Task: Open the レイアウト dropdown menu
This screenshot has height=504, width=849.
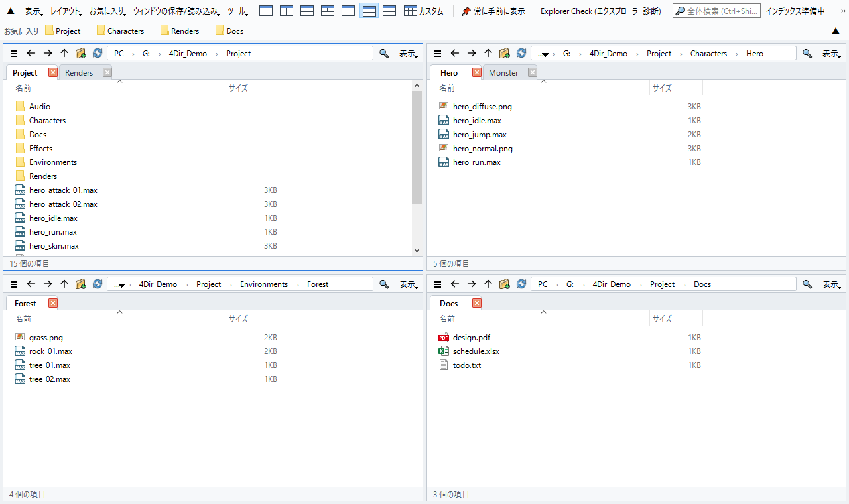Action: point(66,11)
